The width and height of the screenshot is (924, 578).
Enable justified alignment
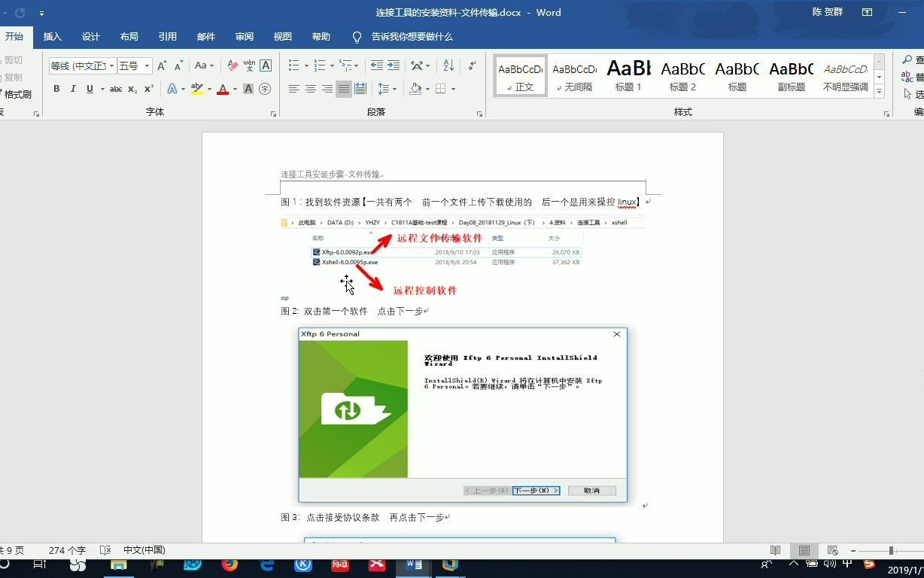point(342,89)
